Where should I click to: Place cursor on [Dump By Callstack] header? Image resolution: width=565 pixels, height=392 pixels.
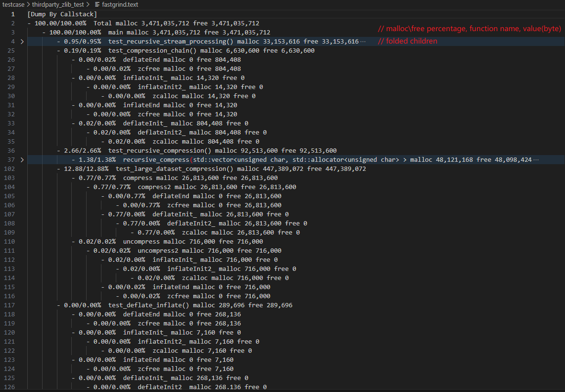pos(62,14)
